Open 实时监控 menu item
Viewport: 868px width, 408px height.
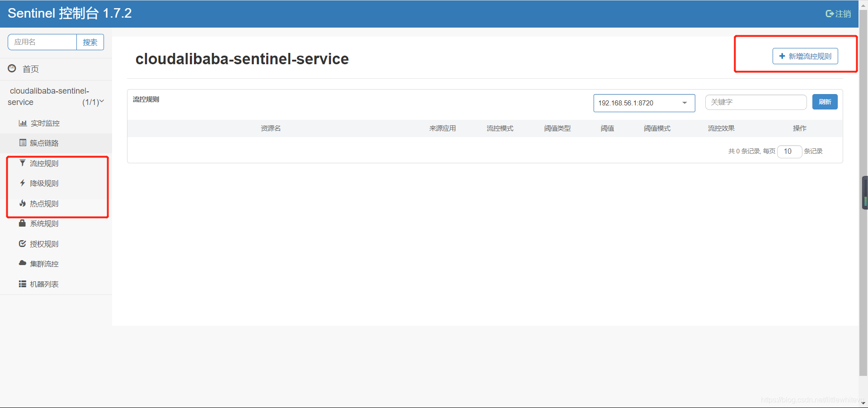56,123
